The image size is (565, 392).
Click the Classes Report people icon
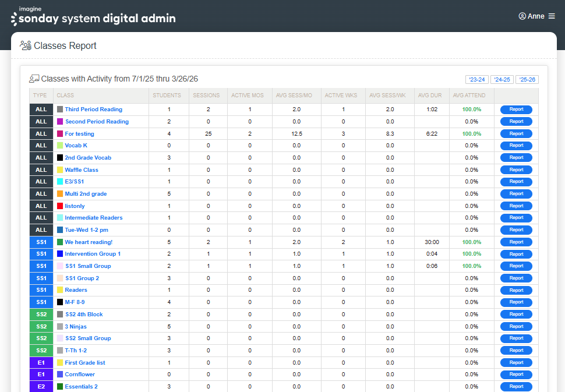tap(25, 45)
